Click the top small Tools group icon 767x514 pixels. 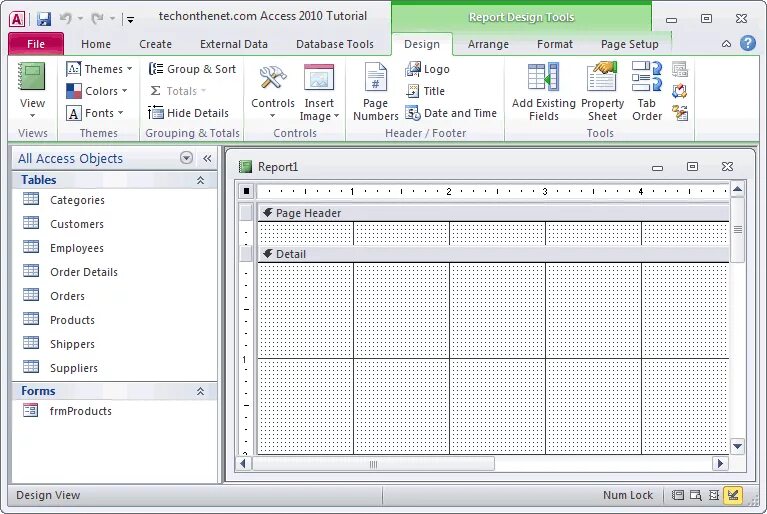click(x=679, y=69)
